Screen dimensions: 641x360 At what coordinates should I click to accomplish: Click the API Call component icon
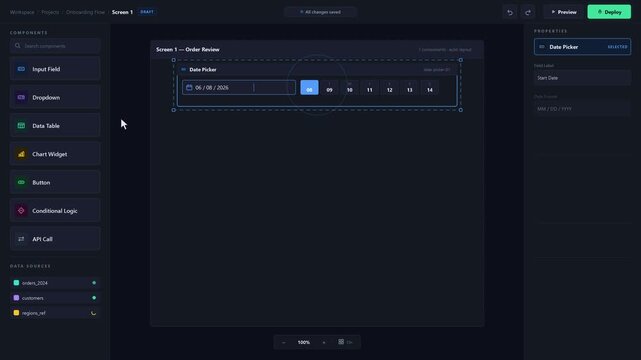pyautogui.click(x=21, y=239)
